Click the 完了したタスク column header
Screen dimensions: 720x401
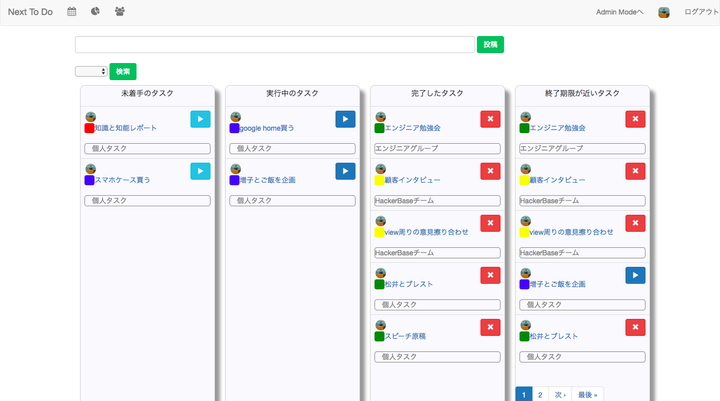(x=437, y=93)
